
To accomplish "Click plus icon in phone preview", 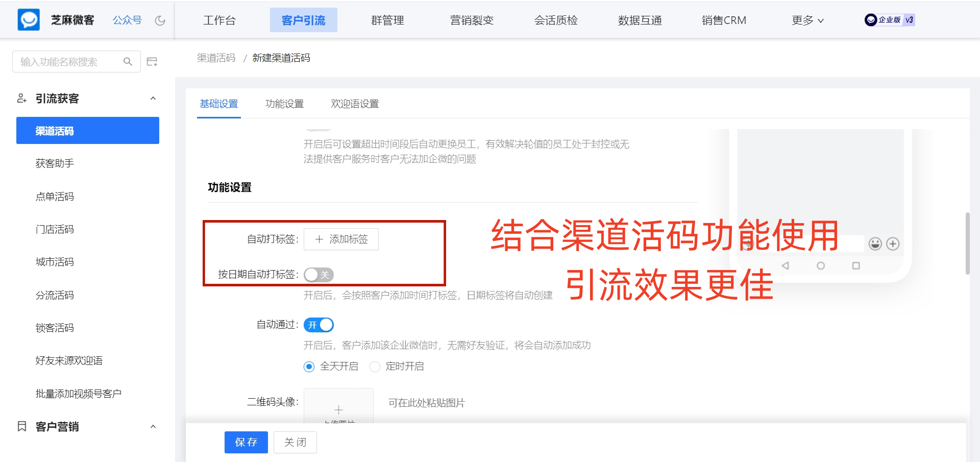I will (893, 244).
